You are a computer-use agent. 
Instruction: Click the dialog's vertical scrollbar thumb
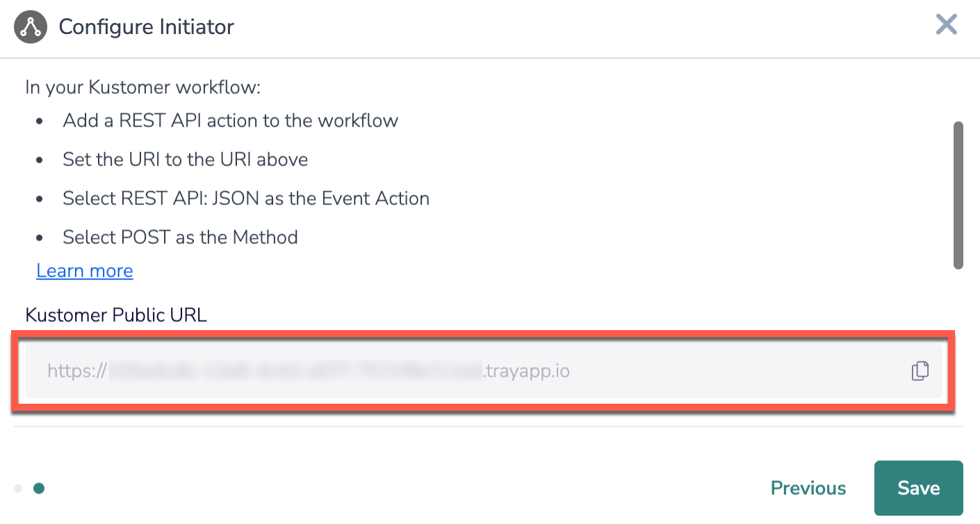point(958,195)
